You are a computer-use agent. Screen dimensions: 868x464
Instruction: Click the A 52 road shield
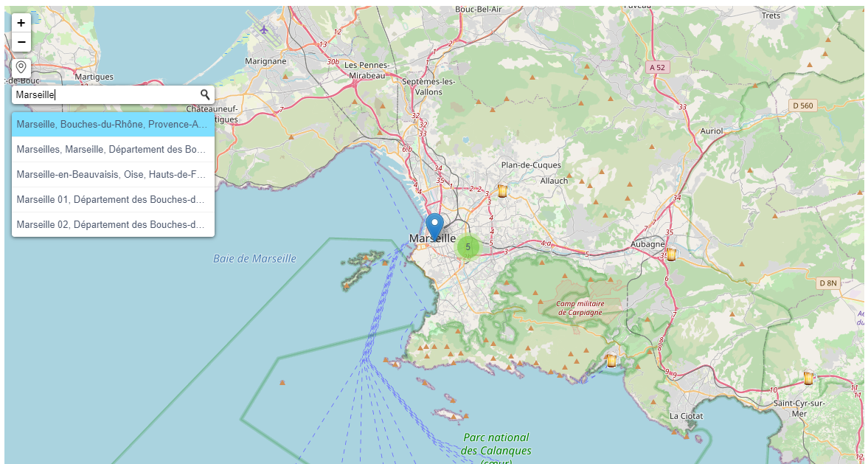tap(657, 67)
